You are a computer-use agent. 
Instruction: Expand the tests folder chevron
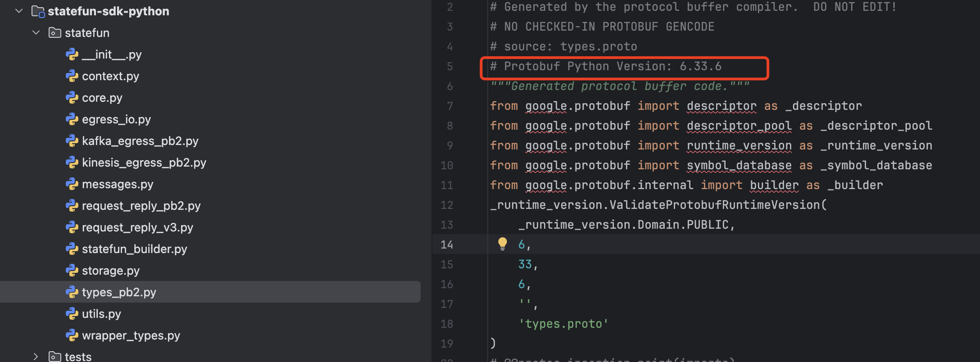click(36, 357)
